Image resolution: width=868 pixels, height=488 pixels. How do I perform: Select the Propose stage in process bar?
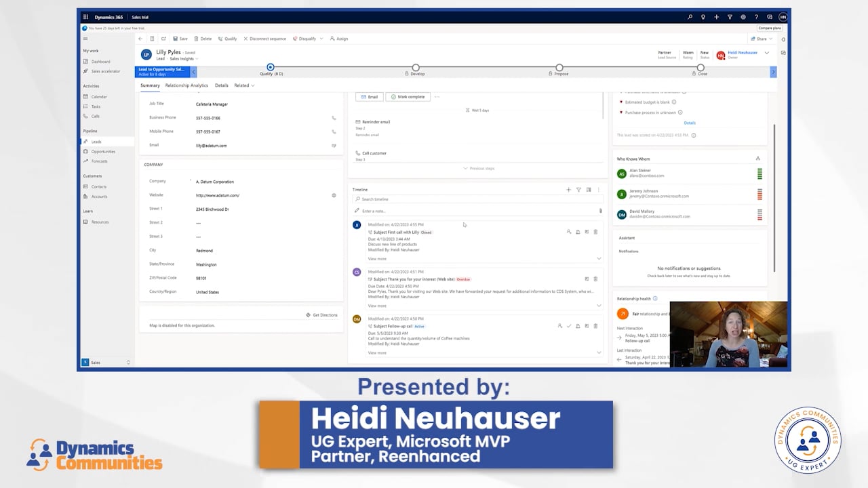click(559, 68)
